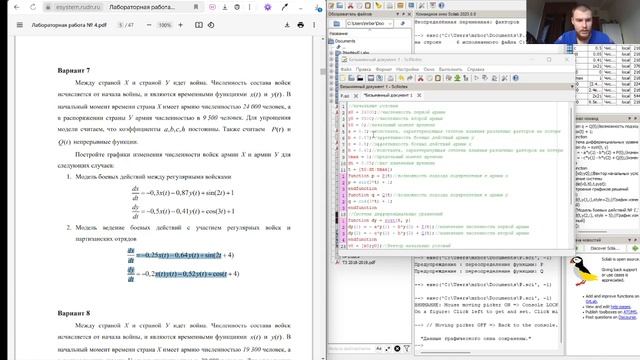Paste clipboard in SciNotes toolbar

[x=438, y=78]
